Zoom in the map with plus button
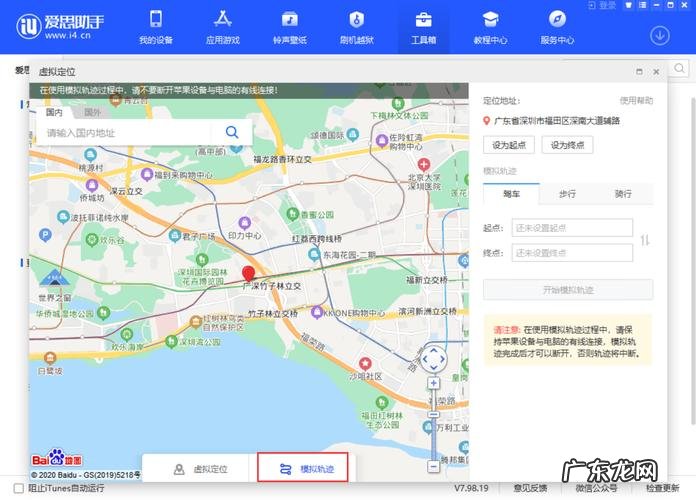 434,383
